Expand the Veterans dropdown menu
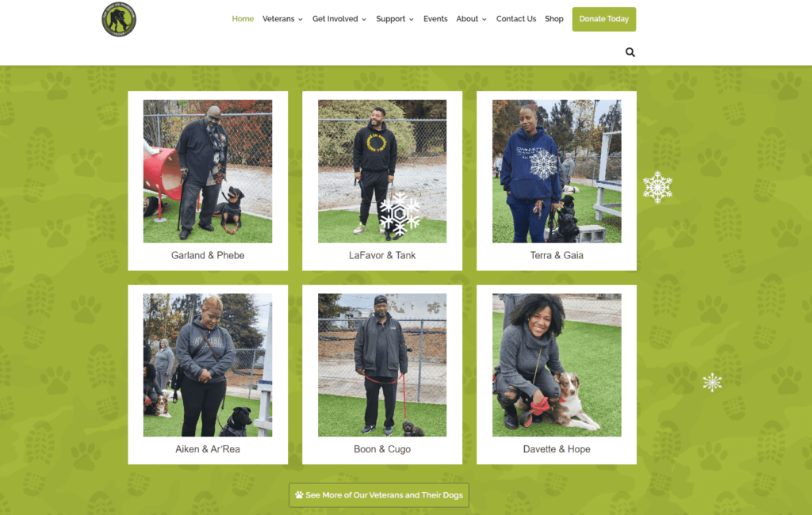This screenshot has width=812, height=515. tap(282, 19)
